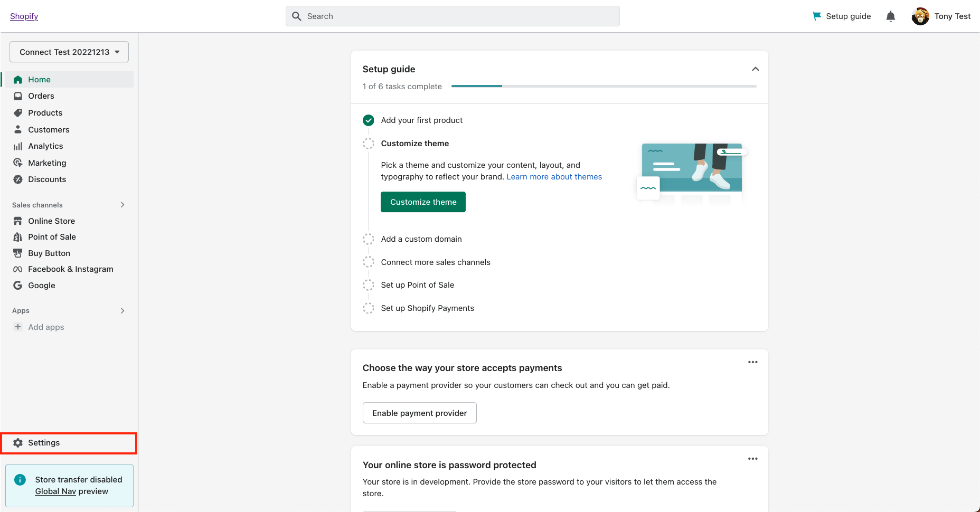The image size is (980, 512).
Task: Select the Discounts badge icon
Action: [18, 179]
